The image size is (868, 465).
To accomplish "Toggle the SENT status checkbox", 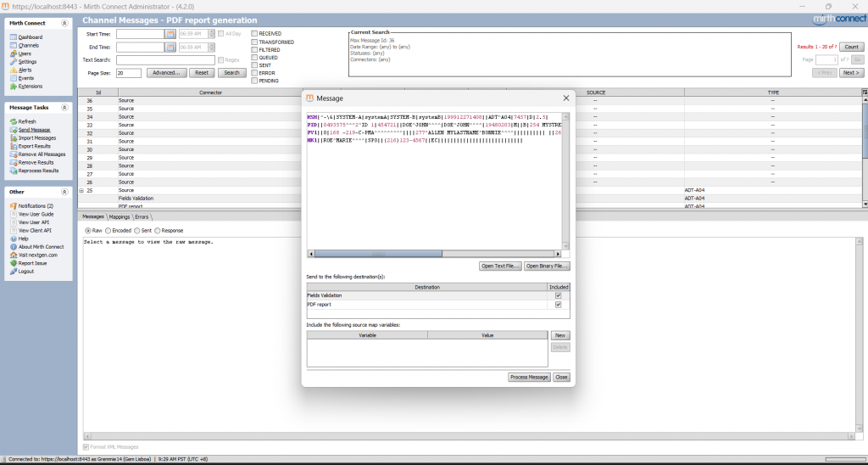I will coord(254,65).
